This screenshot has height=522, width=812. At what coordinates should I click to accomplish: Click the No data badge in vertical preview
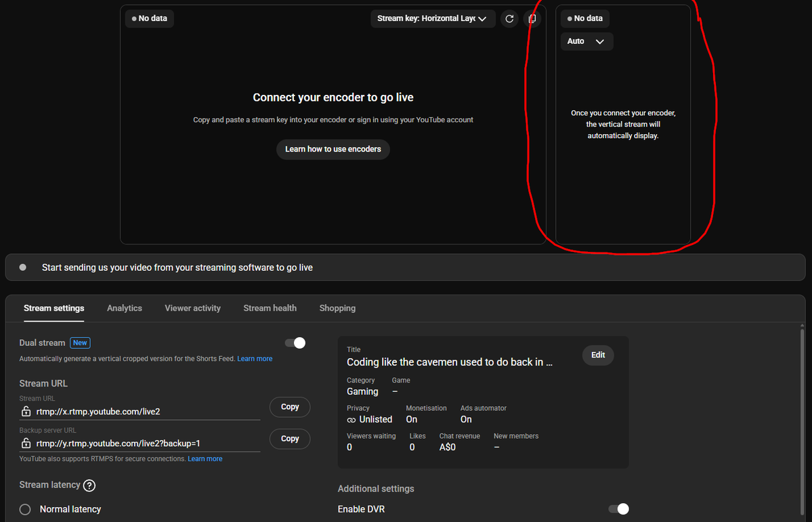[x=585, y=19]
